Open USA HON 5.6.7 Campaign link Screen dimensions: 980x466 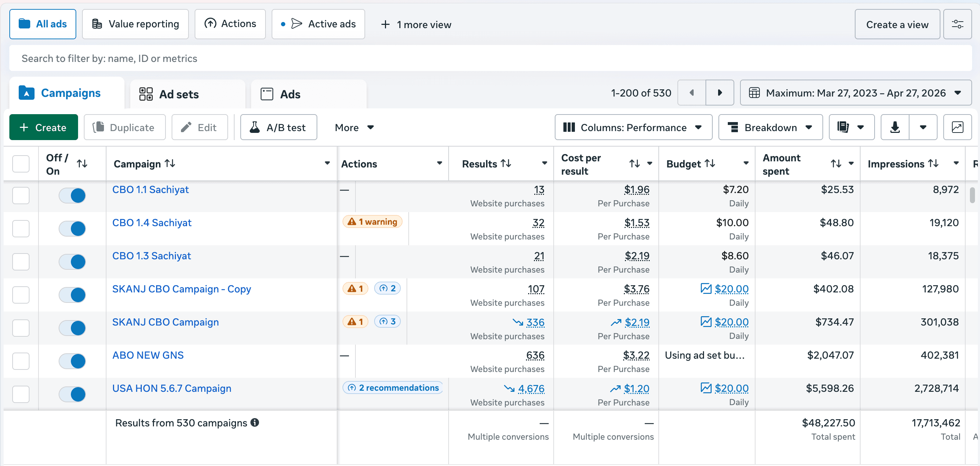(x=172, y=388)
